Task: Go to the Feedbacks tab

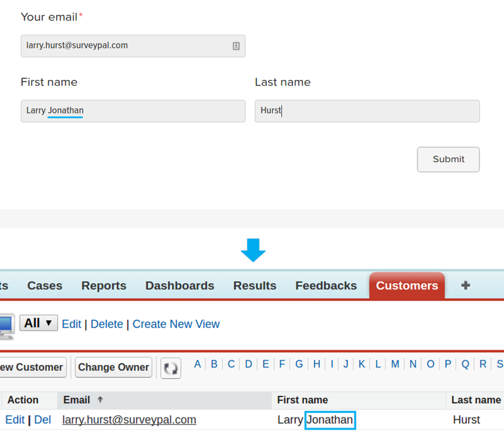Action: [x=326, y=286]
